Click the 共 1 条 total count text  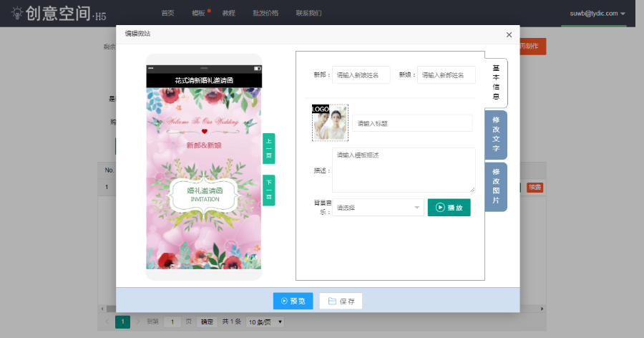(x=232, y=322)
